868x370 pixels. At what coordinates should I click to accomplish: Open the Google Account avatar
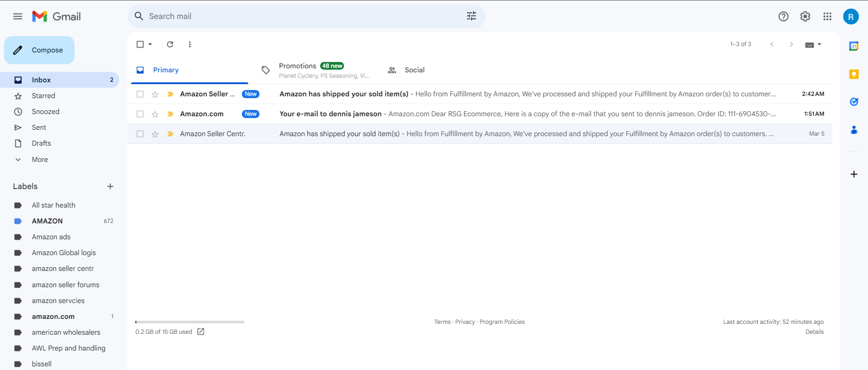coord(851,17)
